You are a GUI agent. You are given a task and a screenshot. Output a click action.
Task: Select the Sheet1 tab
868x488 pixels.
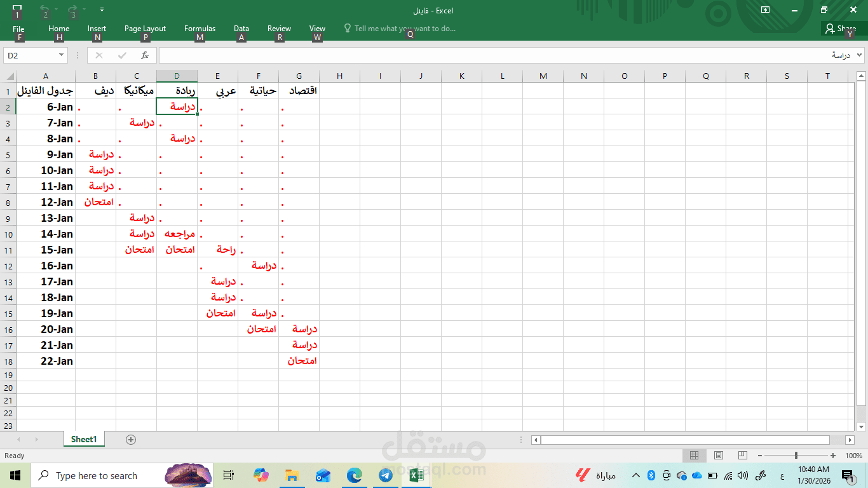(84, 439)
